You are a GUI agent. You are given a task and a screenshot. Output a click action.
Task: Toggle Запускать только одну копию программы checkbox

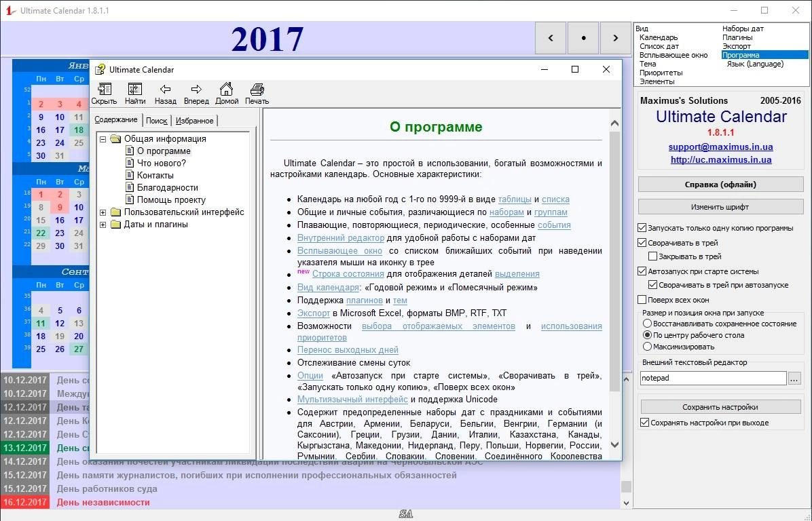[x=642, y=228]
